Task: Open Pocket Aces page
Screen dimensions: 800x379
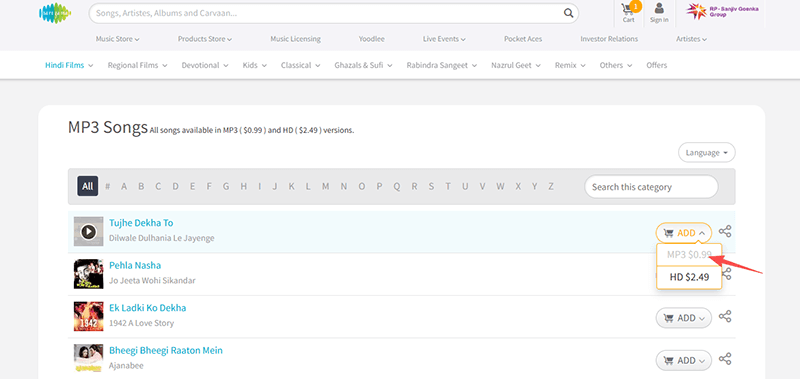Action: coord(523,39)
